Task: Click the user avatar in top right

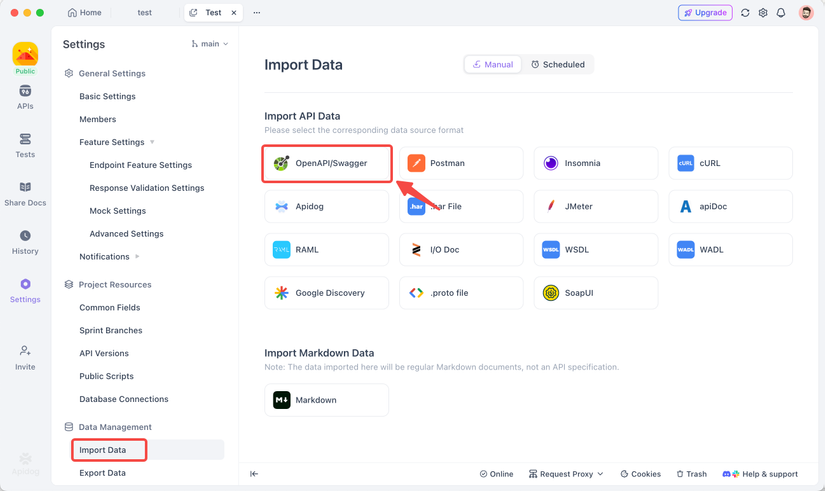Action: [806, 13]
